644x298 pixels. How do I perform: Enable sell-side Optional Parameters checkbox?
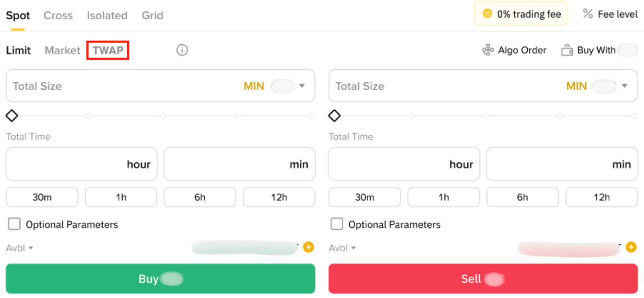click(337, 224)
